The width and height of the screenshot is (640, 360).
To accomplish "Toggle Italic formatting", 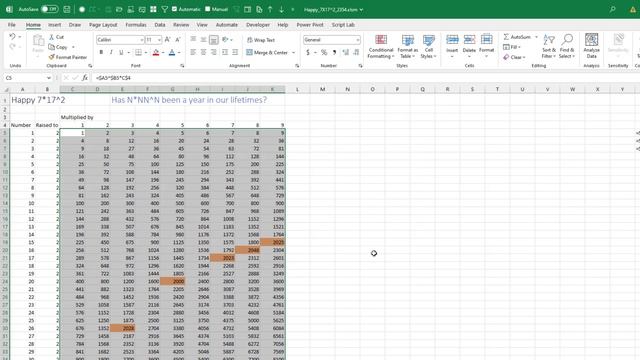I will pos(111,52).
